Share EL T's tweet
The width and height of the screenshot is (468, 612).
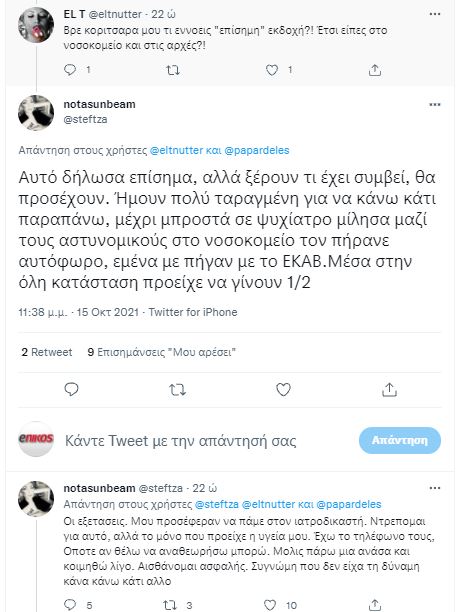click(375, 70)
